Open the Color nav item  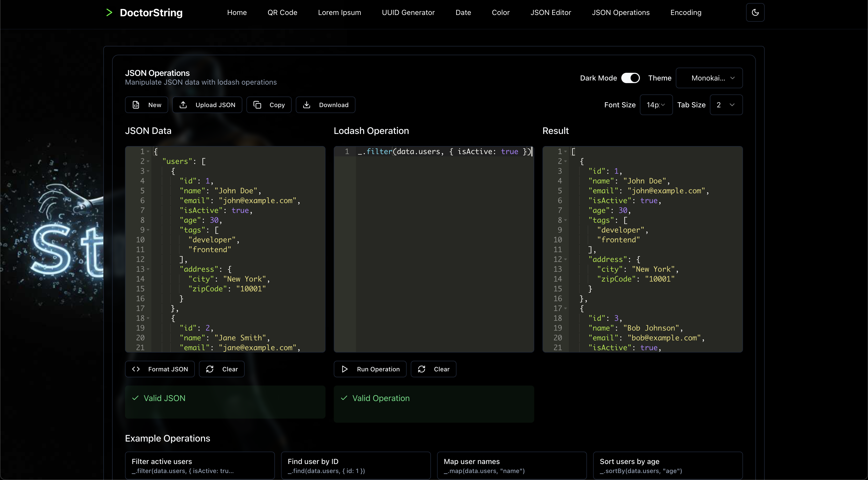[501, 12]
